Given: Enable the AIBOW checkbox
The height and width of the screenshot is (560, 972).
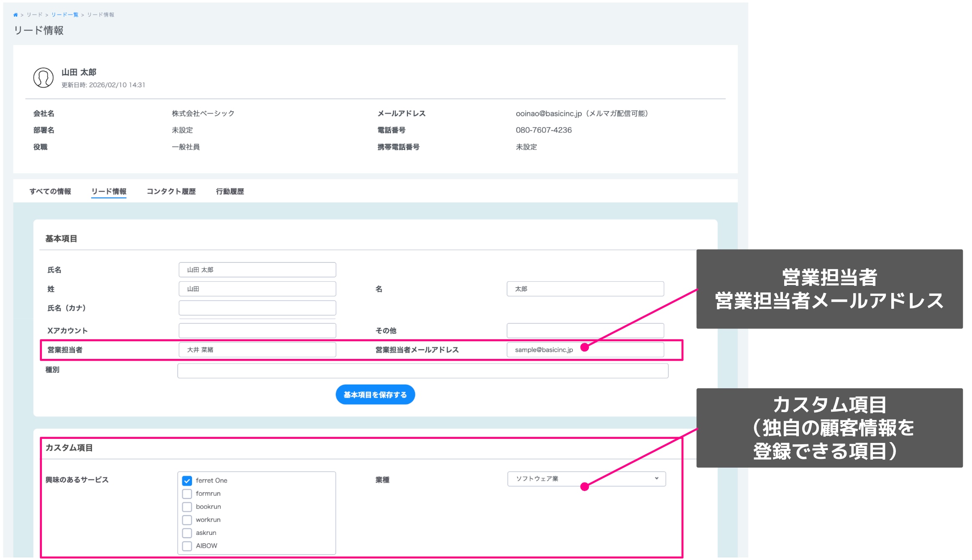Looking at the screenshot, I should pyautogui.click(x=187, y=546).
